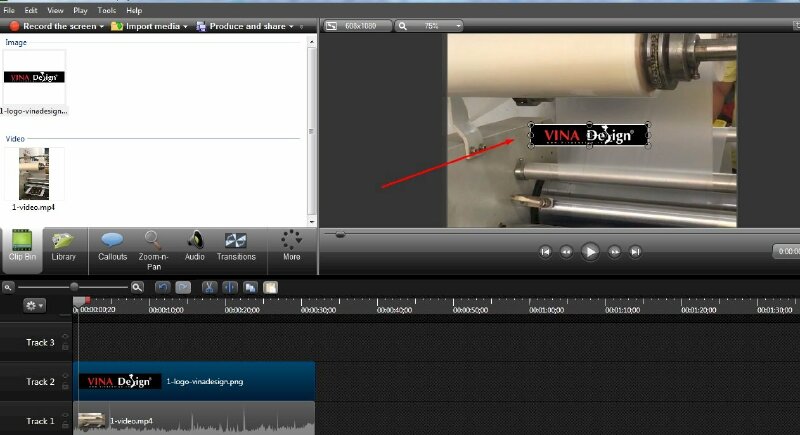Open the View menu
Viewport: 800px width, 435px height.
55,10
